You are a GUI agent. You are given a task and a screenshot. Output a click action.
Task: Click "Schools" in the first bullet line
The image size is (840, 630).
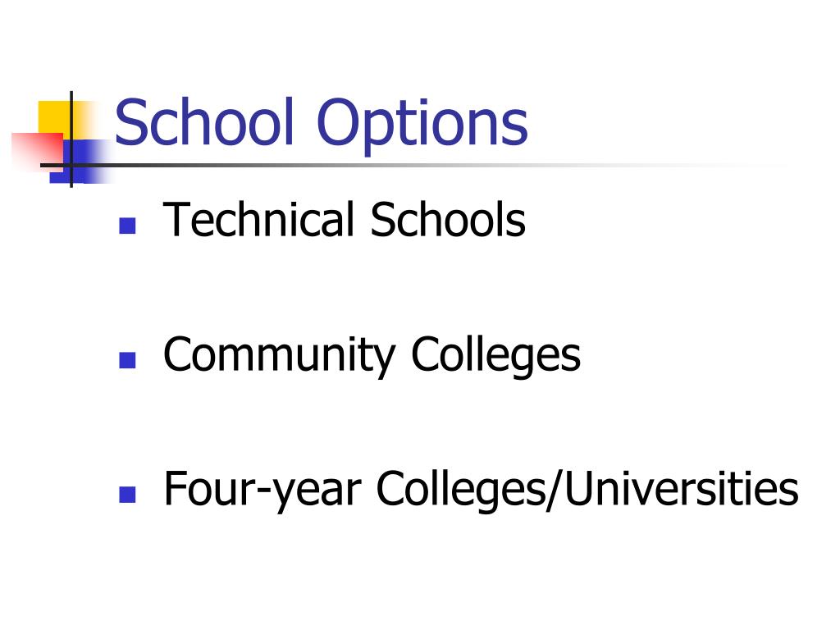[x=449, y=218]
